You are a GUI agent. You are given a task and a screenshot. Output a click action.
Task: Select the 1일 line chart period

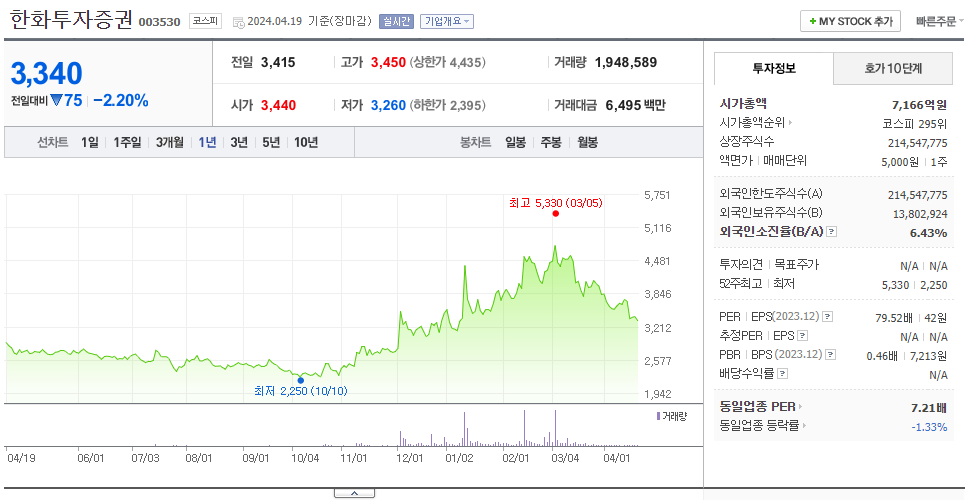coord(90,143)
